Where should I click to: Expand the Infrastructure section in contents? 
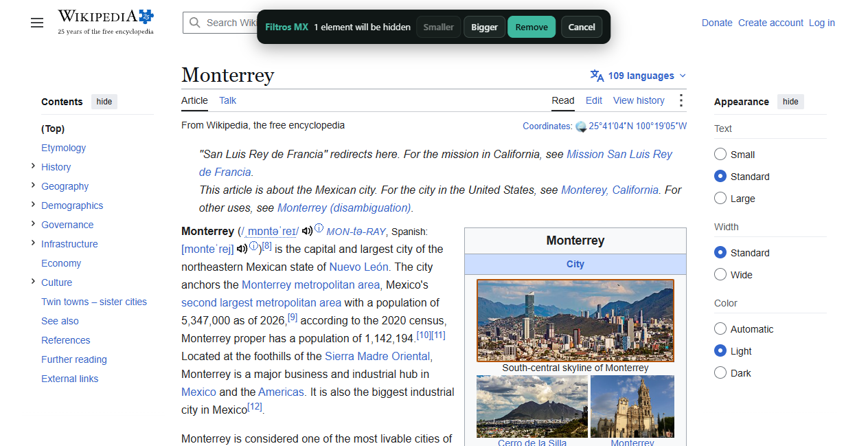tap(33, 243)
